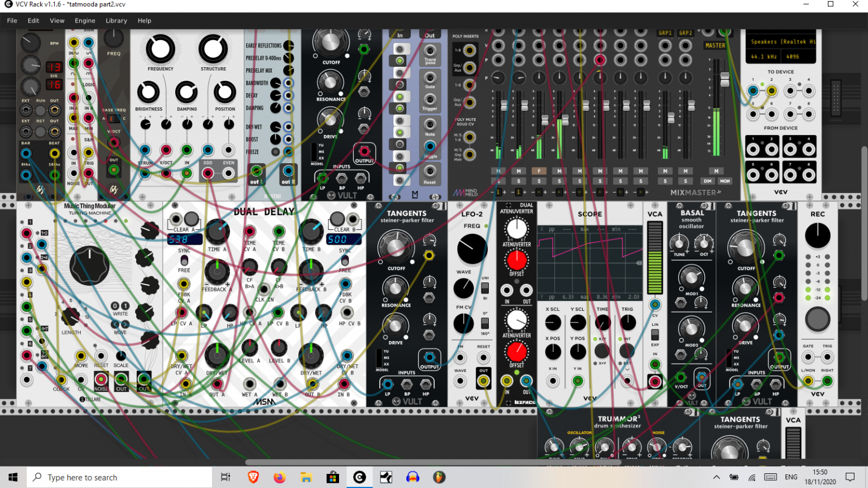The height and width of the screenshot is (488, 868).
Task: Show hidden taskbar tray icons
Action: pyautogui.click(x=716, y=477)
